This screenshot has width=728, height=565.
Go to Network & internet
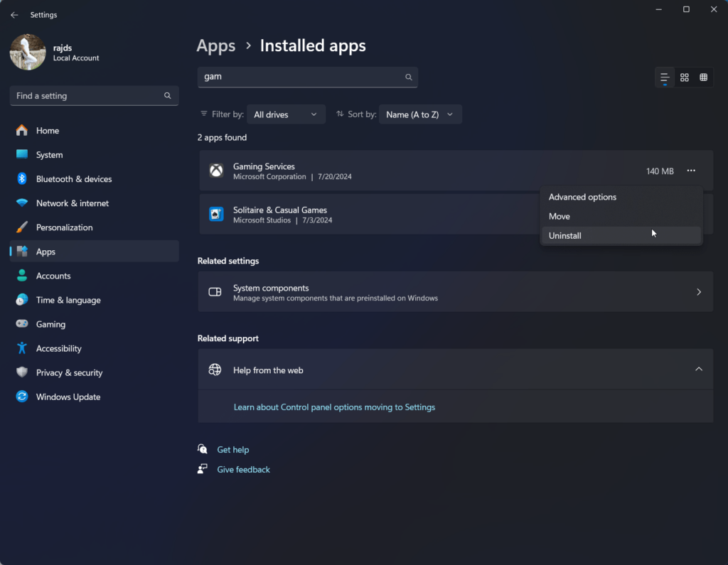(x=95, y=203)
